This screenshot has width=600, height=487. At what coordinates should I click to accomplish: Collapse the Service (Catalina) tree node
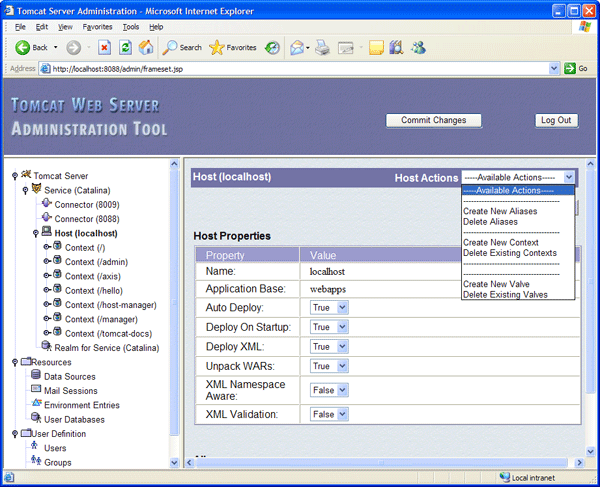point(25,190)
